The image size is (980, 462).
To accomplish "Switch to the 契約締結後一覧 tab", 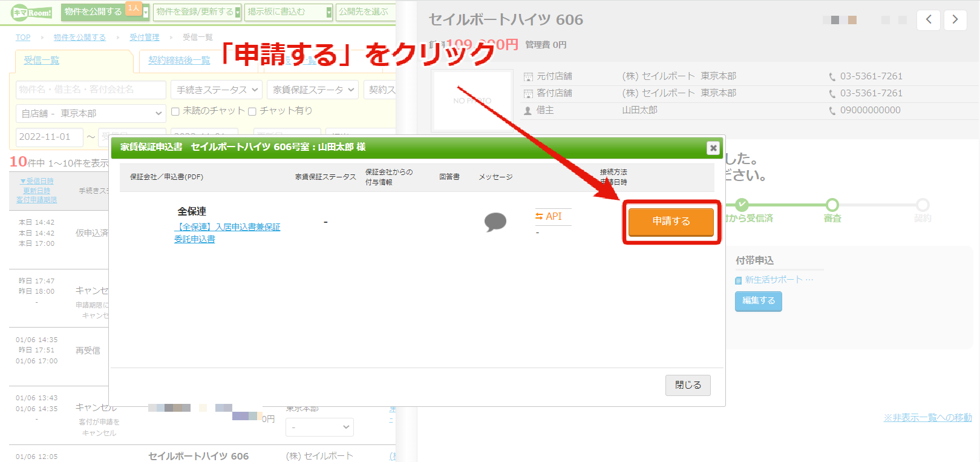I will pos(179,61).
